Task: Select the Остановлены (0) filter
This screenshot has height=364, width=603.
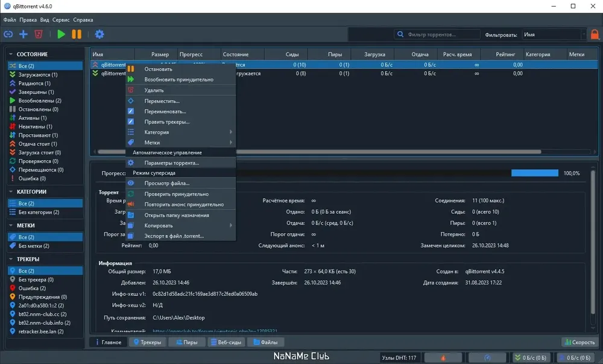Action: click(x=45, y=109)
